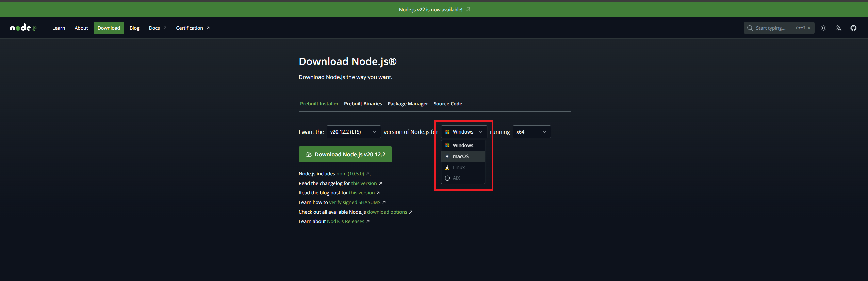
Task: Open the v20.12.2 (LTS) version dropdown
Action: click(x=354, y=132)
